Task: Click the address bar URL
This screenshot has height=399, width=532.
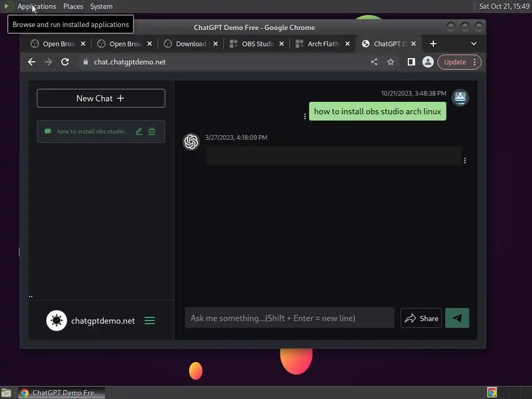Action: 129,62
